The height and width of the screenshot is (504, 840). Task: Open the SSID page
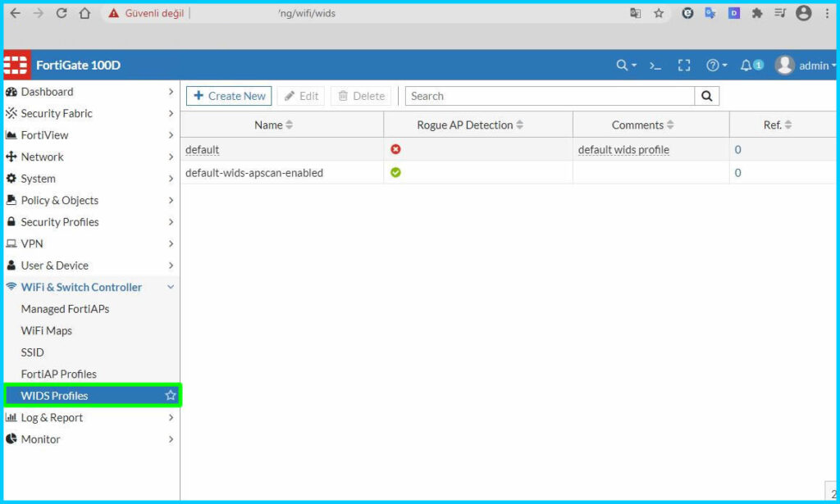[32, 352]
